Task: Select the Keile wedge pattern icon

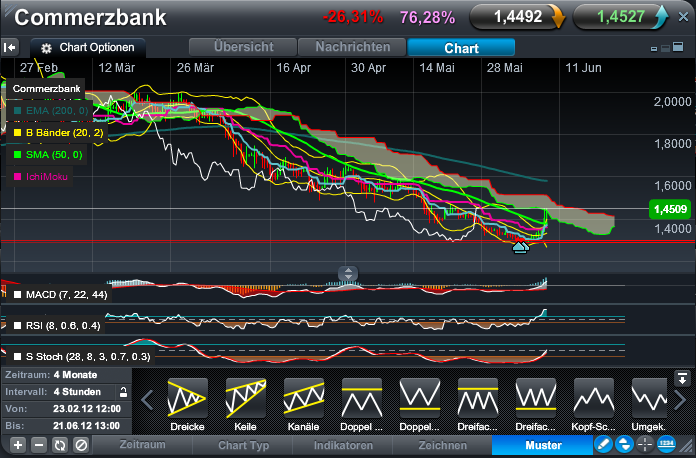Action: [245, 398]
